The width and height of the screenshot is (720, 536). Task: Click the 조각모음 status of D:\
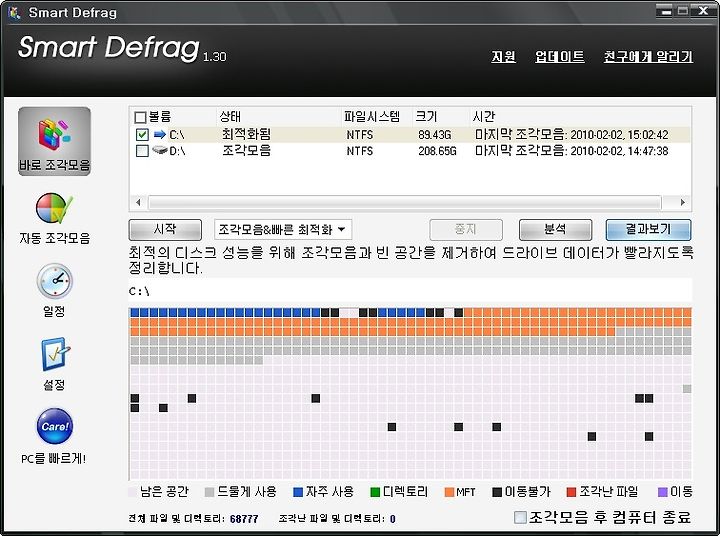click(246, 150)
